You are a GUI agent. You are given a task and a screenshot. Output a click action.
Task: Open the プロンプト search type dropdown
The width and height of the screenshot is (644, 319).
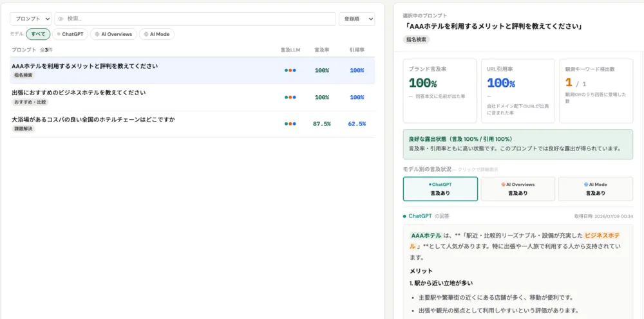(31, 19)
